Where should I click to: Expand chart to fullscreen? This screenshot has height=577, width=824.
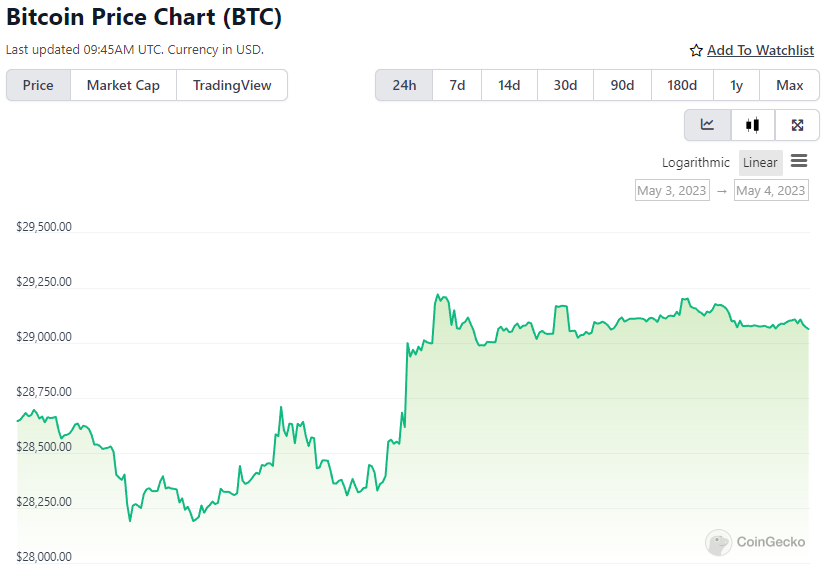pyautogui.click(x=797, y=125)
